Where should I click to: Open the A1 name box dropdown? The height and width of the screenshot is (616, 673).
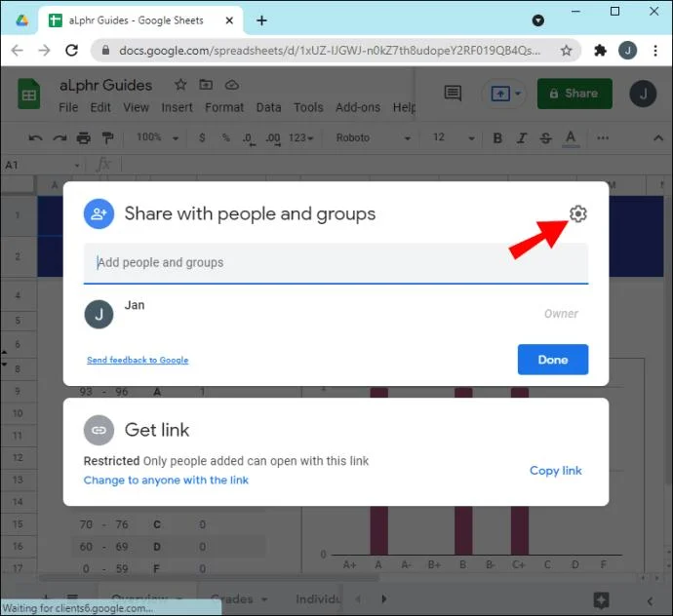[x=77, y=165]
